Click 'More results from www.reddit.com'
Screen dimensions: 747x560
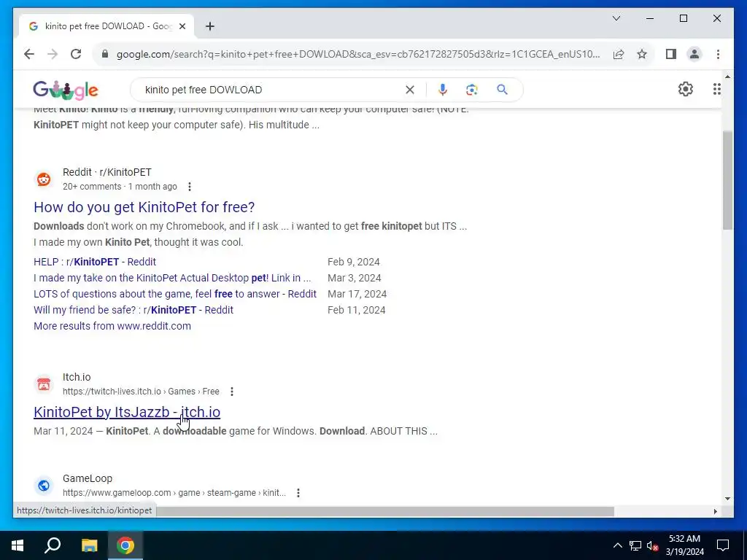112,326
